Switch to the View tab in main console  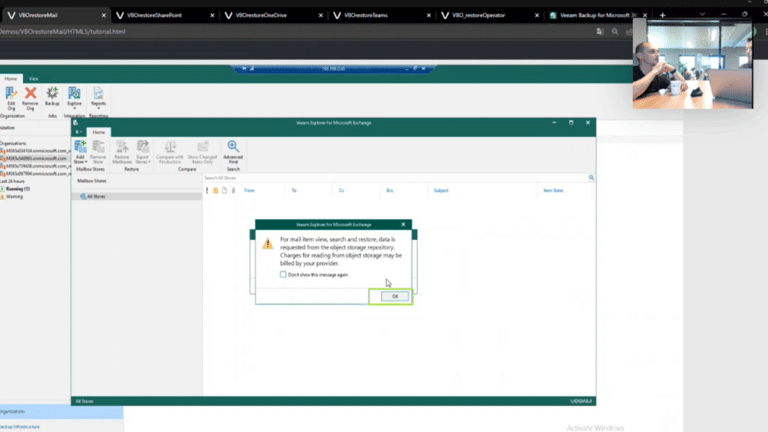[33, 78]
